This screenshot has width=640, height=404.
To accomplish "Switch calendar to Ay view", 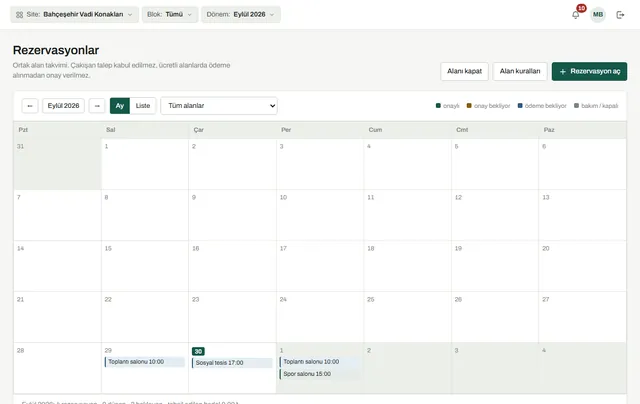I will (x=120, y=106).
